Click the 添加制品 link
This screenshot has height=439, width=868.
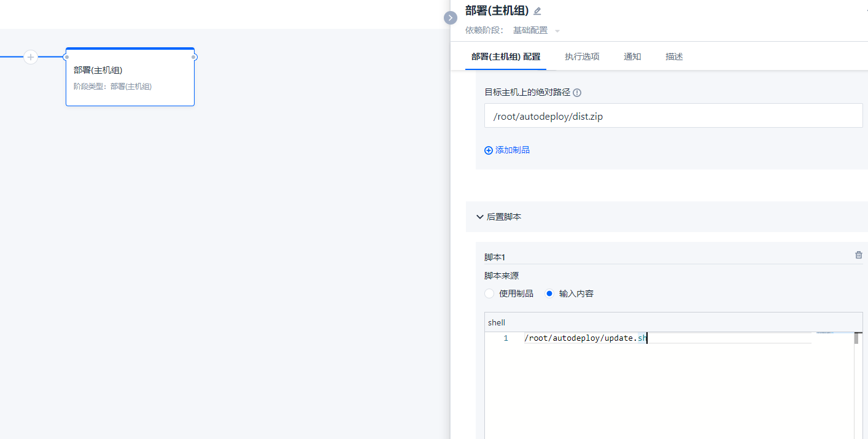pyautogui.click(x=507, y=150)
